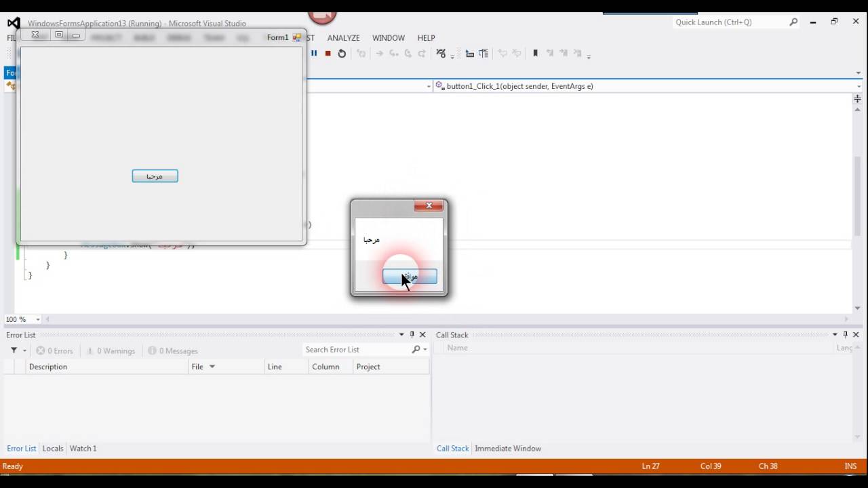This screenshot has width=868, height=488.
Task: Sort by the Line column header
Action: pyautogui.click(x=285, y=367)
